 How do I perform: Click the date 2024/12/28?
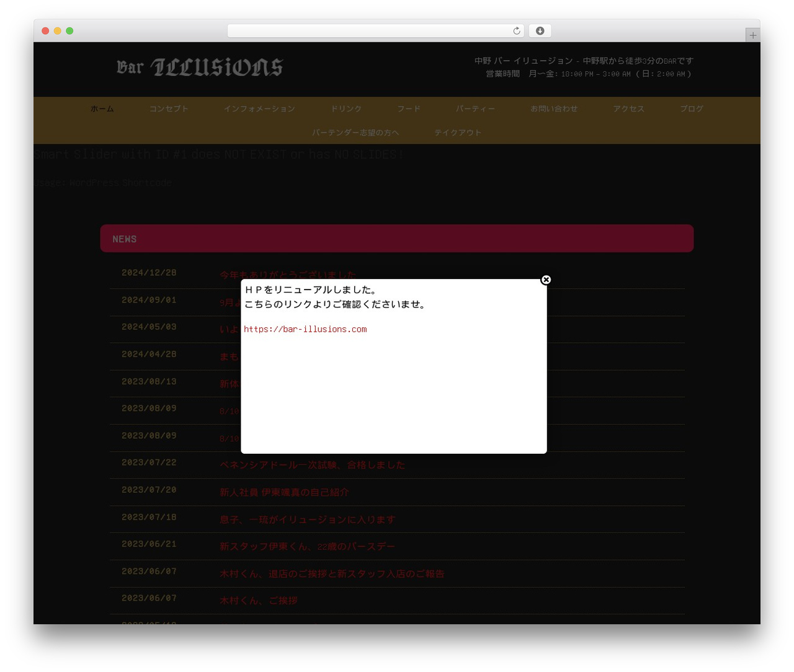tap(149, 273)
